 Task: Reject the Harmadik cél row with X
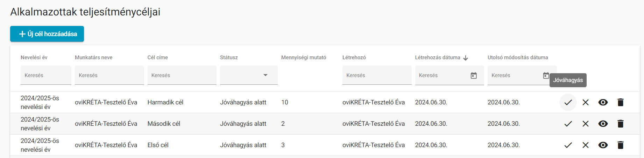585,102
